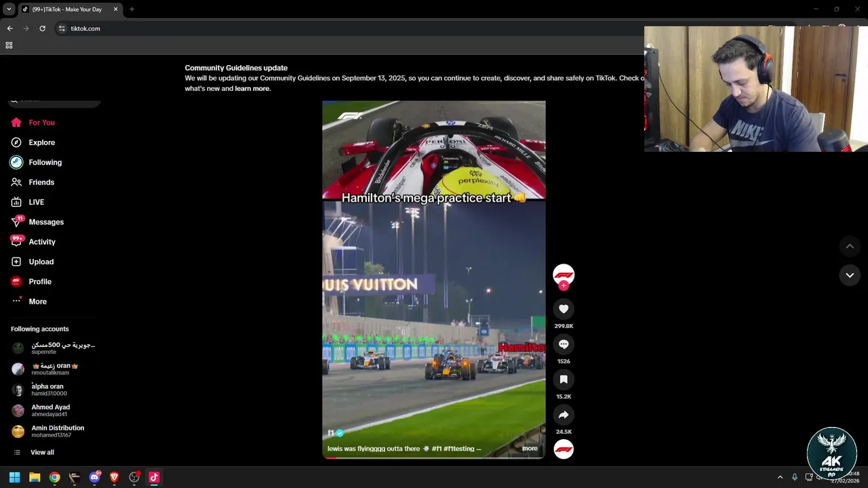
Task: Go back in the browser
Action: coord(9,28)
